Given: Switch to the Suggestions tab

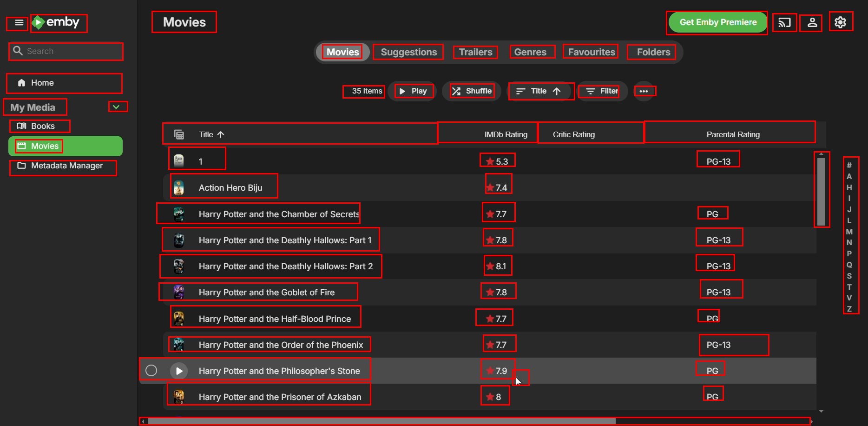Looking at the screenshot, I should 409,52.
